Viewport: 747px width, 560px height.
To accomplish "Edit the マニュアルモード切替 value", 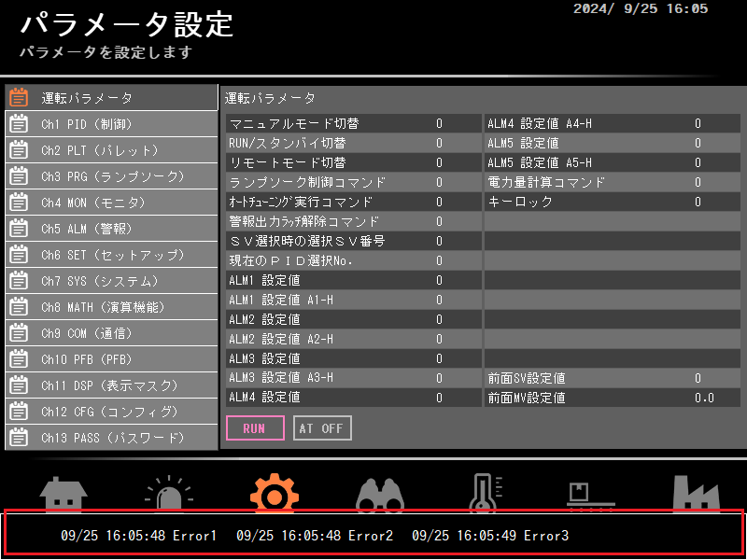I will [439, 123].
